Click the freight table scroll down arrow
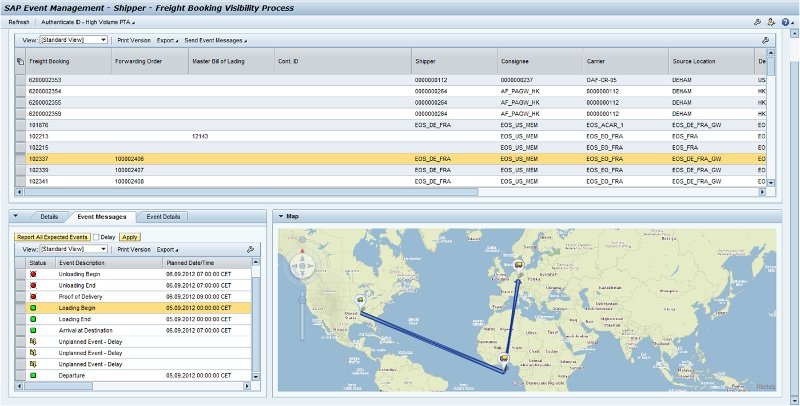Screen dimensions: 800x406 770,183
